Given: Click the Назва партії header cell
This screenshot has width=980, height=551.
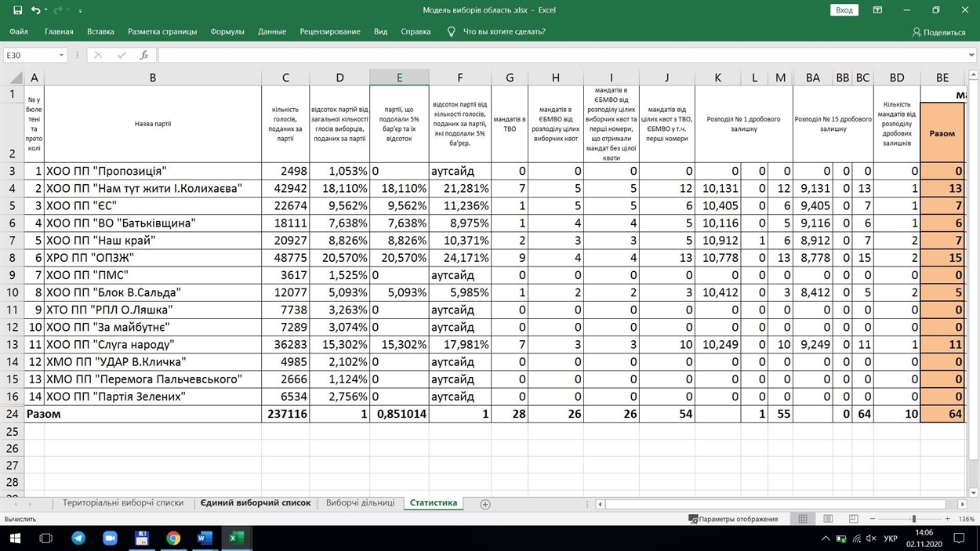Looking at the screenshot, I should tap(152, 124).
